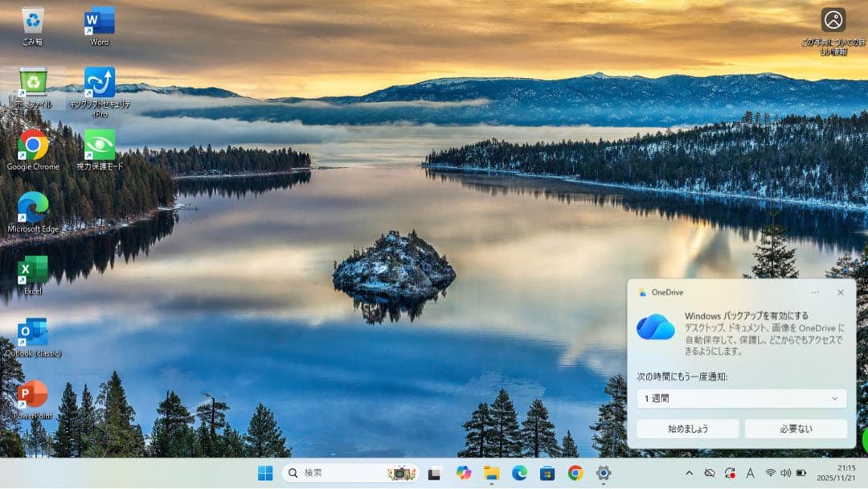Open Microsoft Store from the taskbar
Viewport: 868px width, 489px height.
click(x=547, y=474)
